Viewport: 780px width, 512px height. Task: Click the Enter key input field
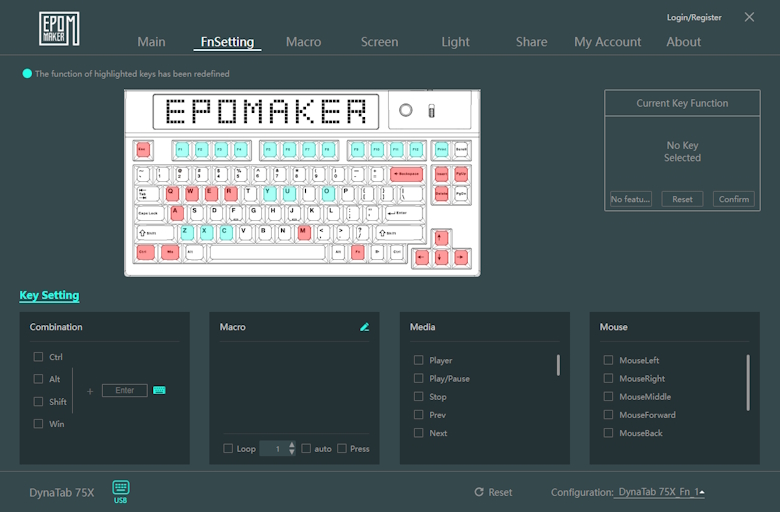(x=124, y=390)
